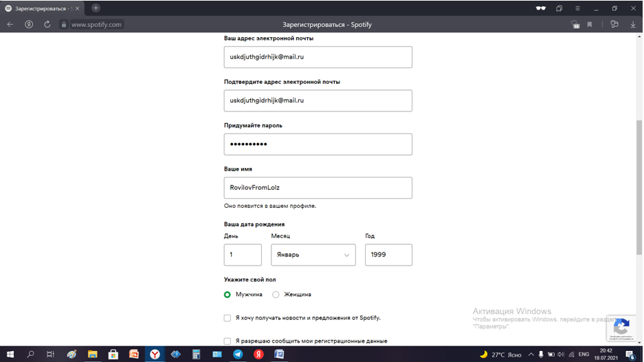The height and width of the screenshot is (362, 644).
Task: Open the browser hamburger menu
Action: click(x=577, y=8)
